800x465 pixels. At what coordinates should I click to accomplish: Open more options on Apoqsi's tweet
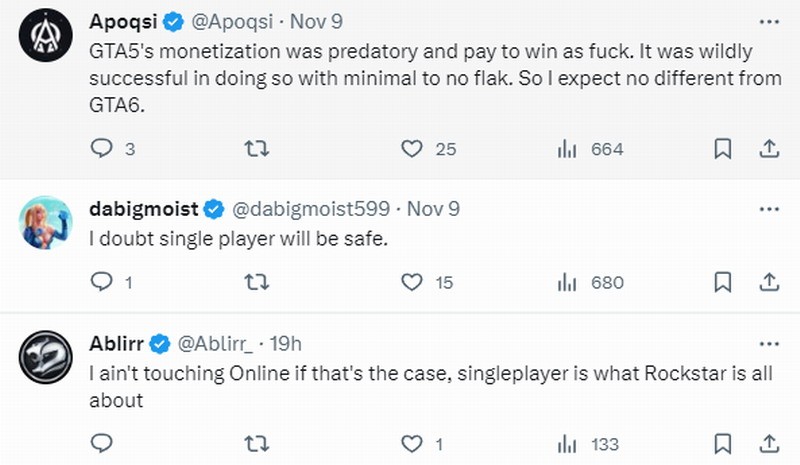[768, 21]
